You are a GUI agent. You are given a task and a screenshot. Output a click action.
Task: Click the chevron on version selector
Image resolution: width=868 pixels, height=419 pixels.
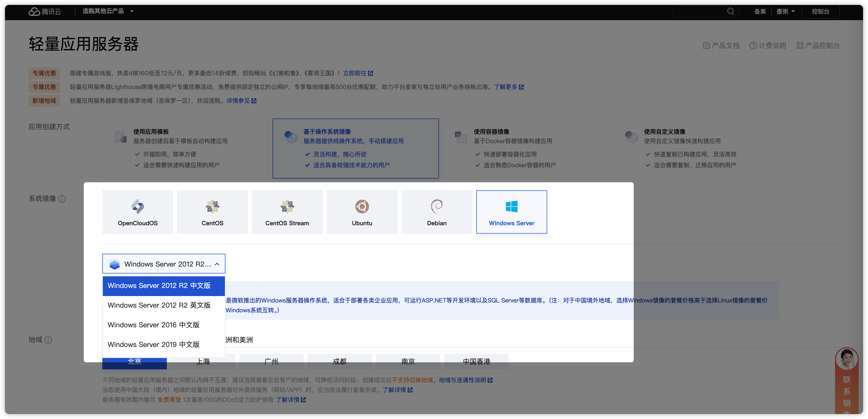217,264
